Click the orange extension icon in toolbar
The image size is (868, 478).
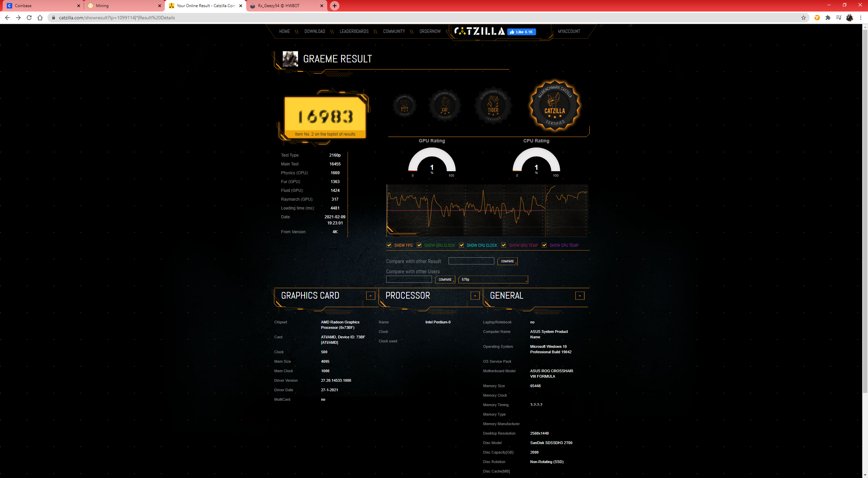click(817, 18)
